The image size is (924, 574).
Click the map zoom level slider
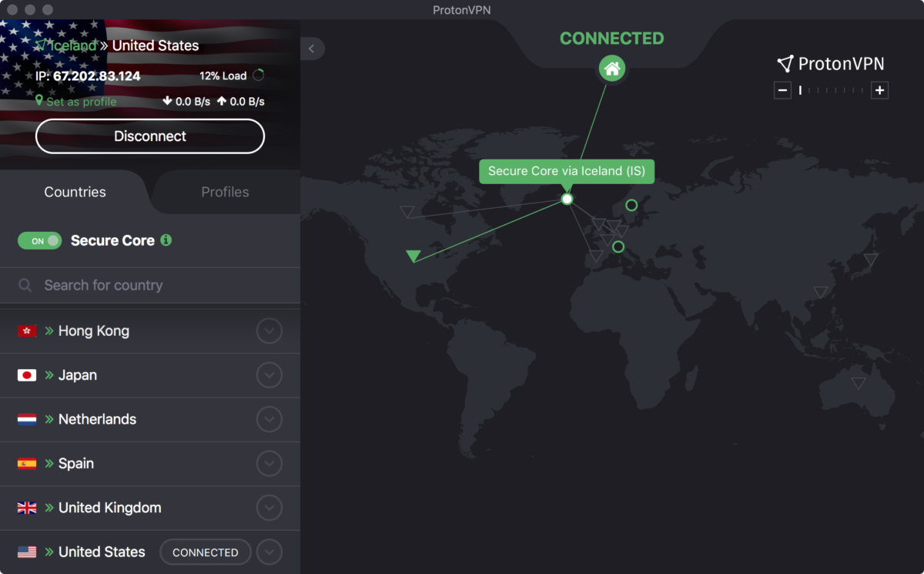[831, 91]
